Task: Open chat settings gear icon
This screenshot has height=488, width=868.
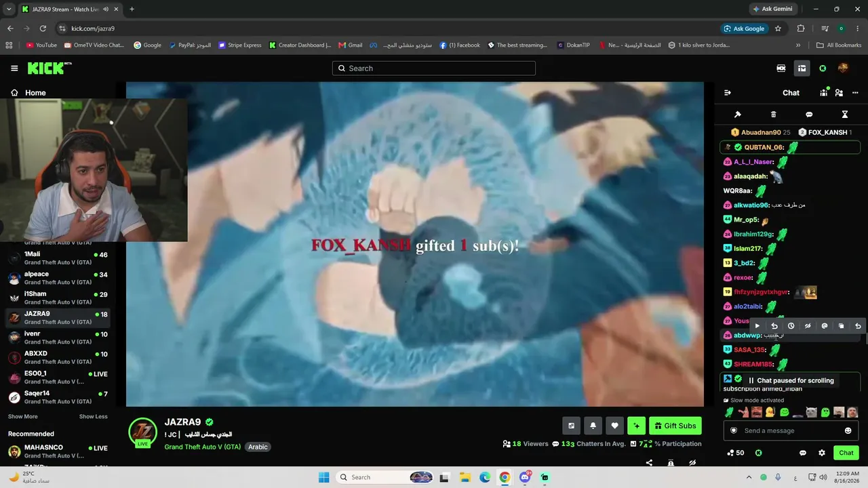Action: [822, 453]
